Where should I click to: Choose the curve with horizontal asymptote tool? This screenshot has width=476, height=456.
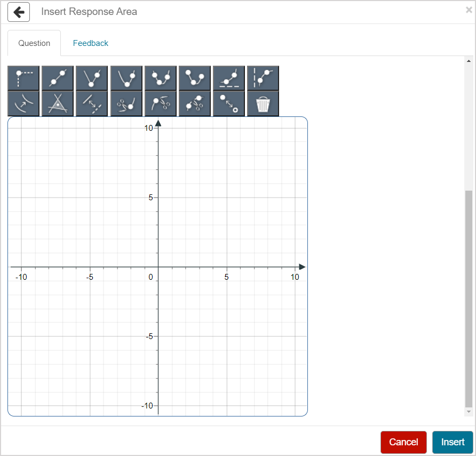pyautogui.click(x=229, y=78)
